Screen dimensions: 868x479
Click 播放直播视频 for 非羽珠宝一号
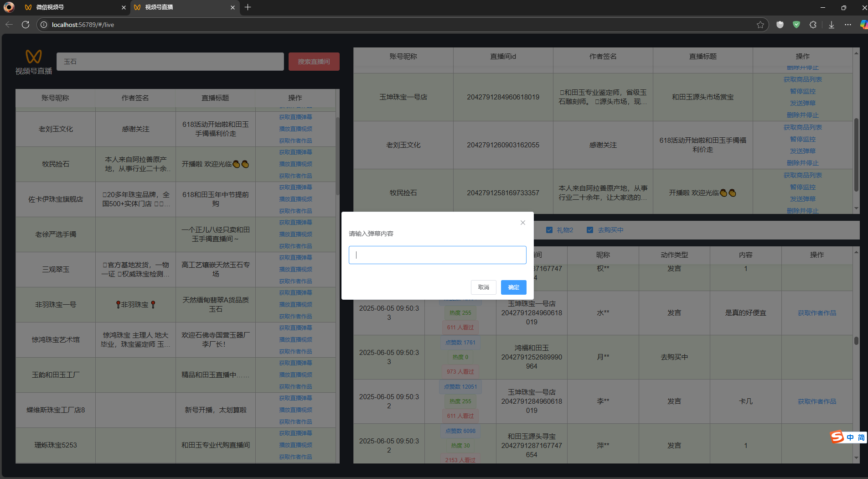coord(295,305)
